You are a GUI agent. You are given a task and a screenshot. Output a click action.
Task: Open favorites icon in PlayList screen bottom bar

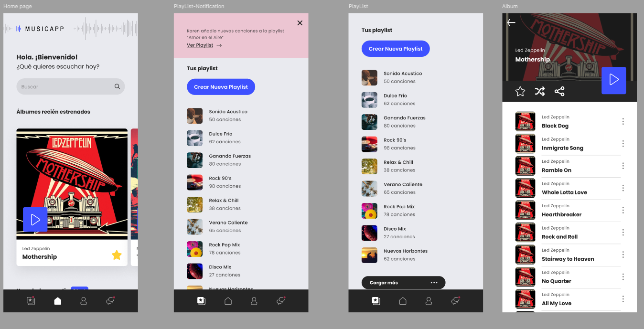click(x=376, y=301)
